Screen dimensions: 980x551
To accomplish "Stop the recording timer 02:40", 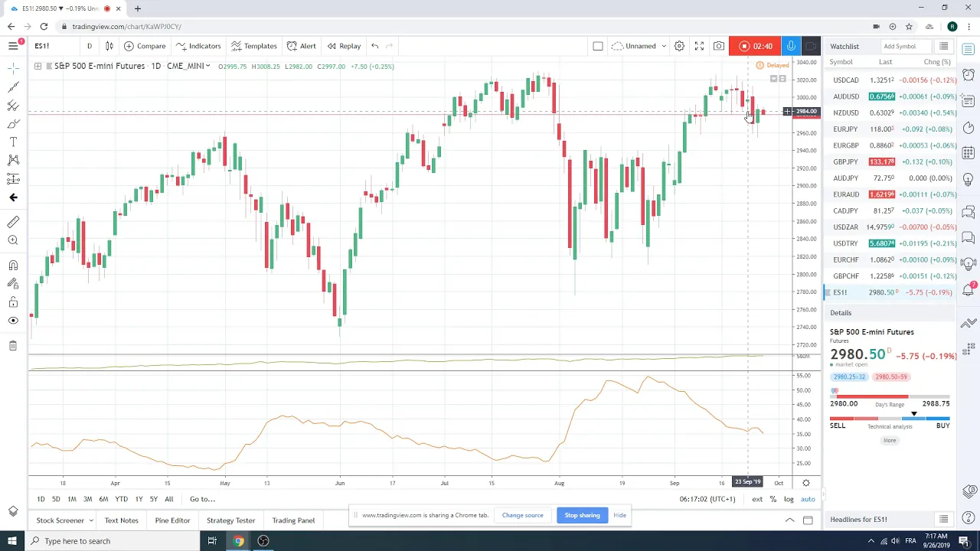I will point(756,46).
